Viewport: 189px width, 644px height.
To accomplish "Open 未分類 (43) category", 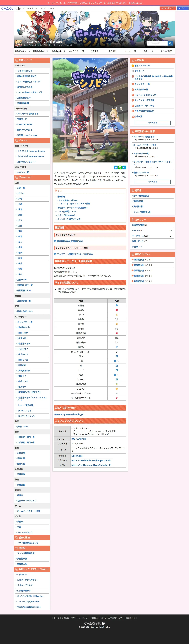I will [x=137, y=247].
